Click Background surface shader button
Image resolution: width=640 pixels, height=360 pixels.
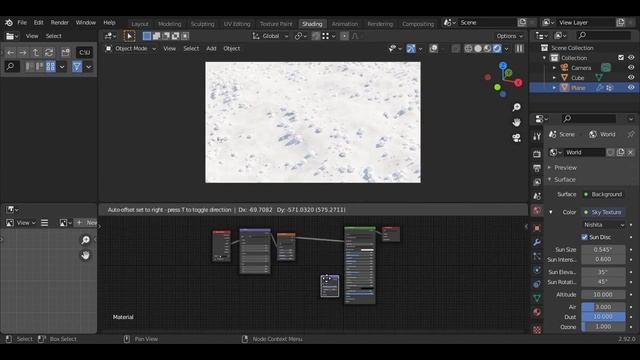[x=603, y=194]
